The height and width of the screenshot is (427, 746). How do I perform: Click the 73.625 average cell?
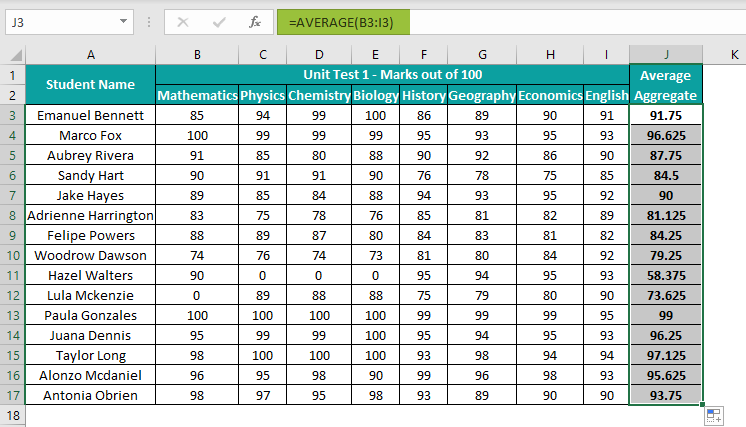pyautogui.click(x=666, y=295)
